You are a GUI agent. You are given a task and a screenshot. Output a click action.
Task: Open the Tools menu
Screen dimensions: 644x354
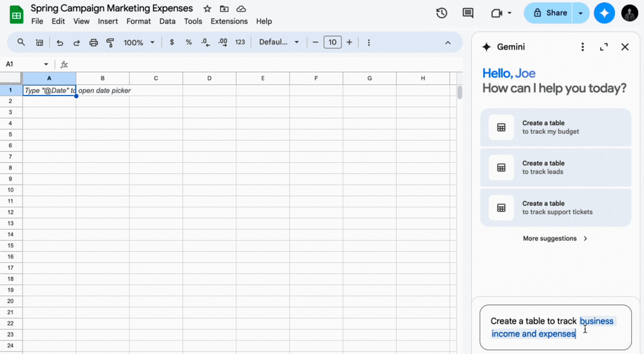coord(193,21)
